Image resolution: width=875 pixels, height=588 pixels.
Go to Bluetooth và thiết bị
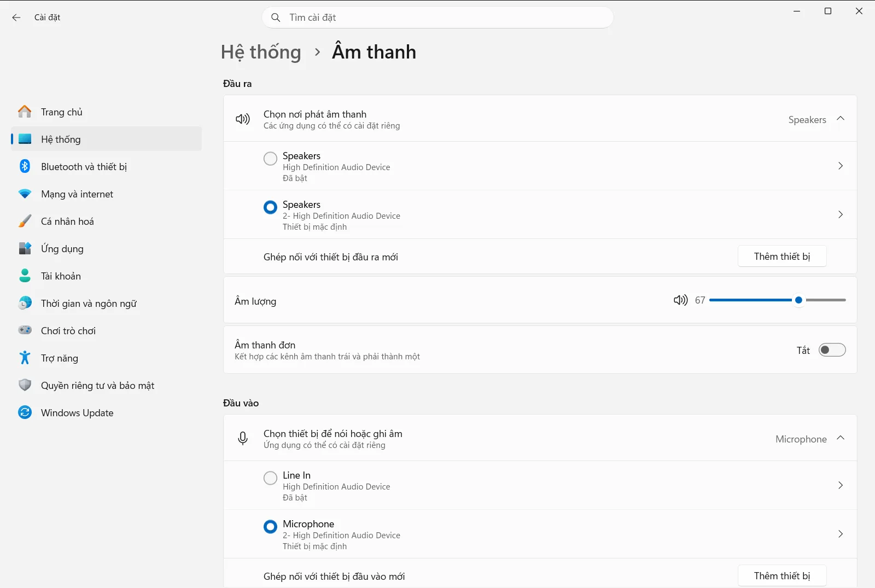(107, 166)
